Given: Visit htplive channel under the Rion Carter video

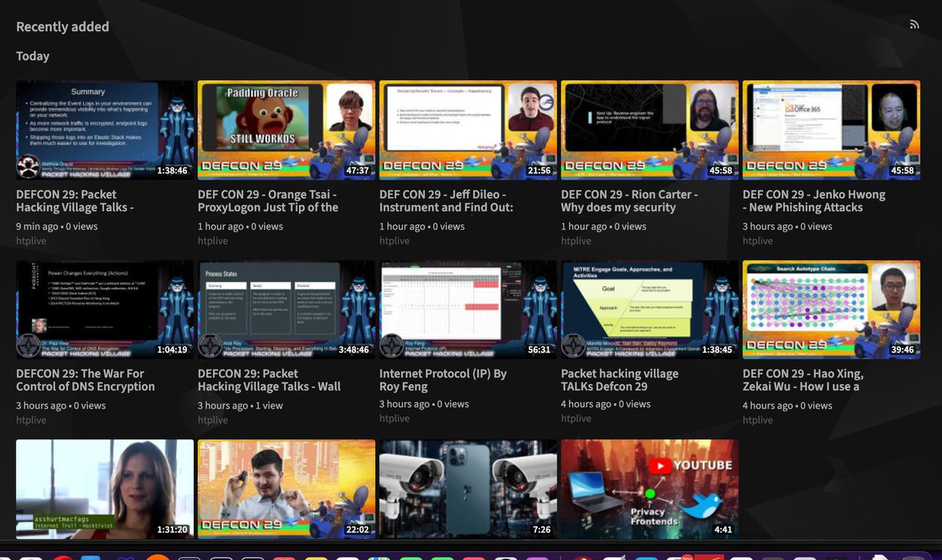Looking at the screenshot, I should click(576, 241).
